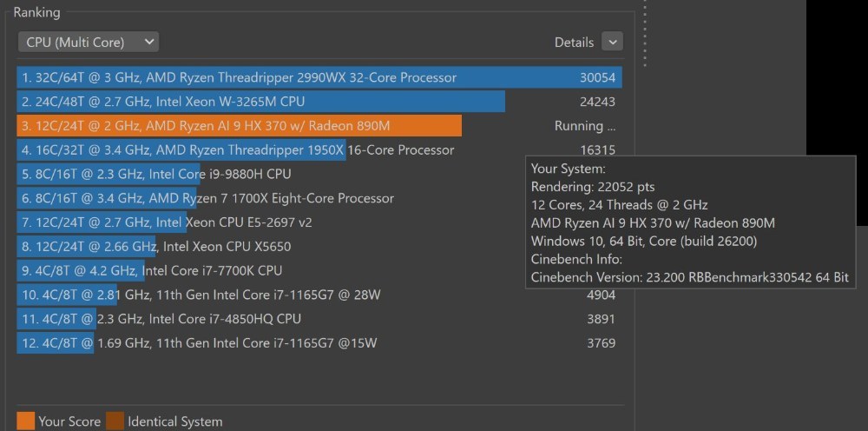Select the Threadripper 1950X ranking row
The image size is (868, 431).
(x=319, y=150)
